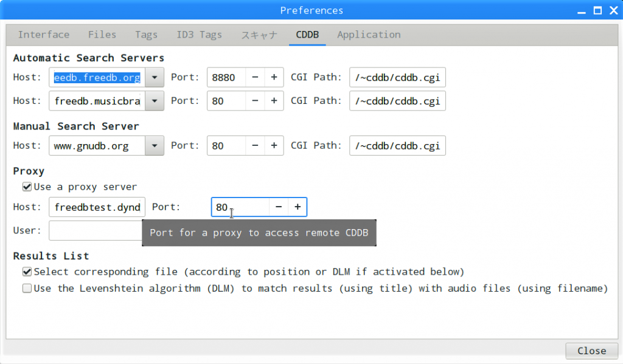Image resolution: width=623 pixels, height=364 pixels.
Task: Go to the Files tab
Action: 102,35
